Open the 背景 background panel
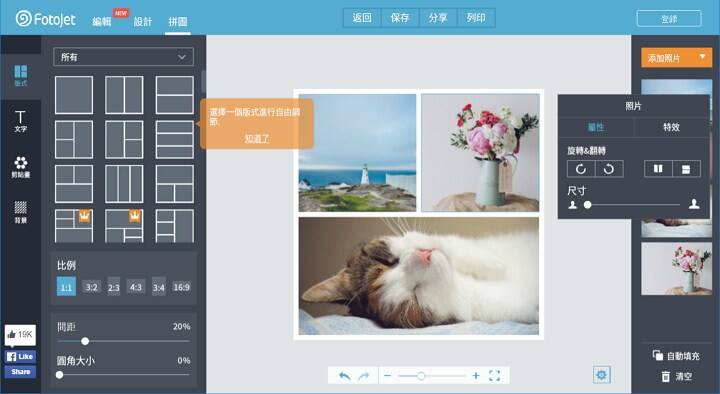 (x=20, y=212)
